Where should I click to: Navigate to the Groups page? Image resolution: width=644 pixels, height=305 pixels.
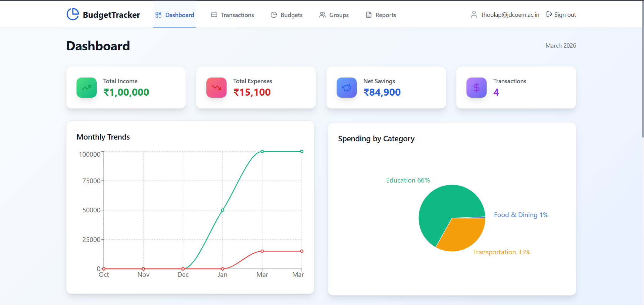point(339,15)
